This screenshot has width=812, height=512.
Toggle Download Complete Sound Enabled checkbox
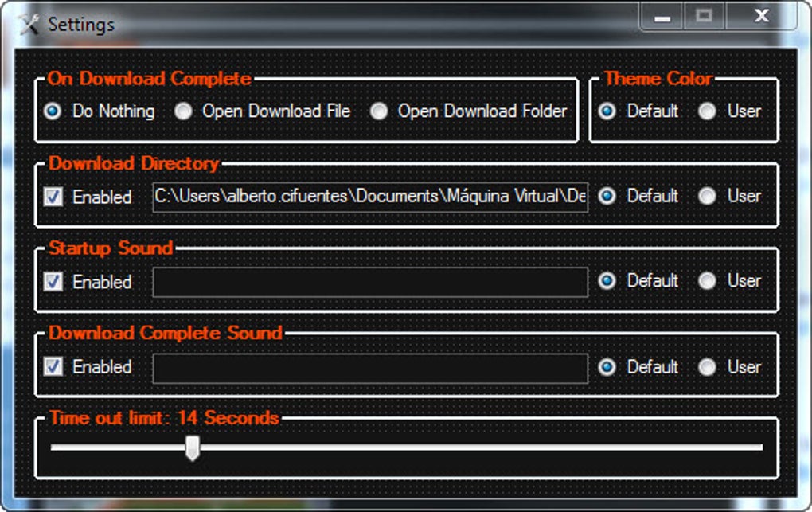[53, 367]
